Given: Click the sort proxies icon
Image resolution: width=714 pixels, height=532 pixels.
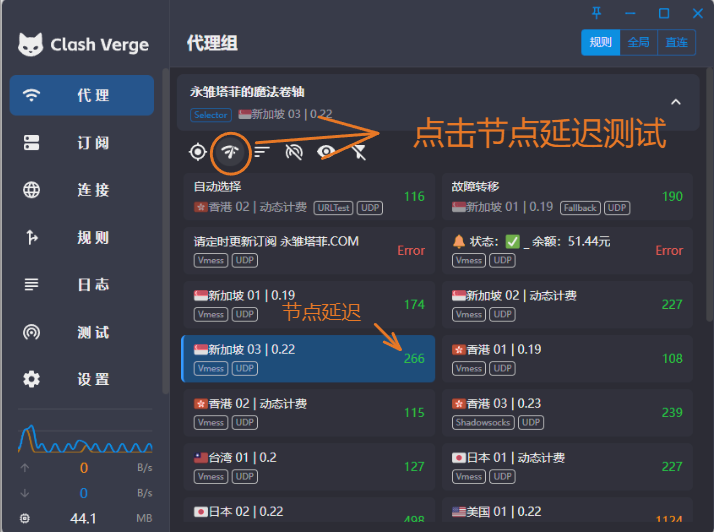Looking at the screenshot, I should pyautogui.click(x=262, y=152).
